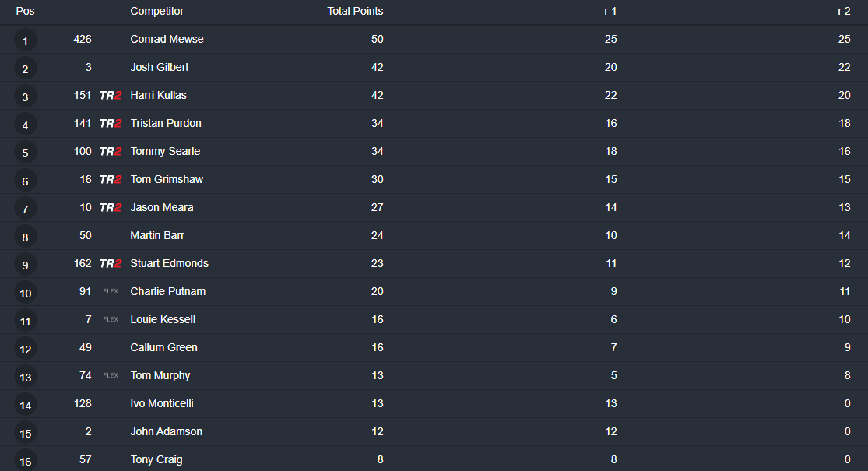
Task: Select Ivo Monticelli's name
Action: 162,403
